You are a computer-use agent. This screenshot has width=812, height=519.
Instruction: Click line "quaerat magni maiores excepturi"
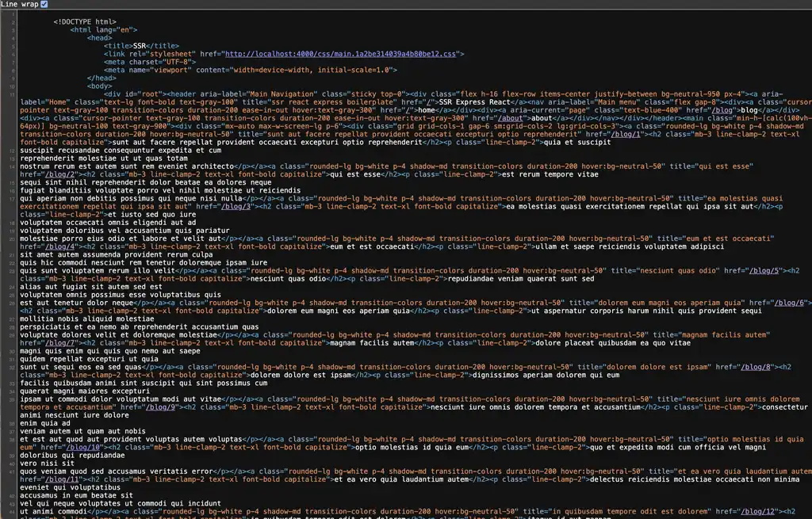click(85, 391)
